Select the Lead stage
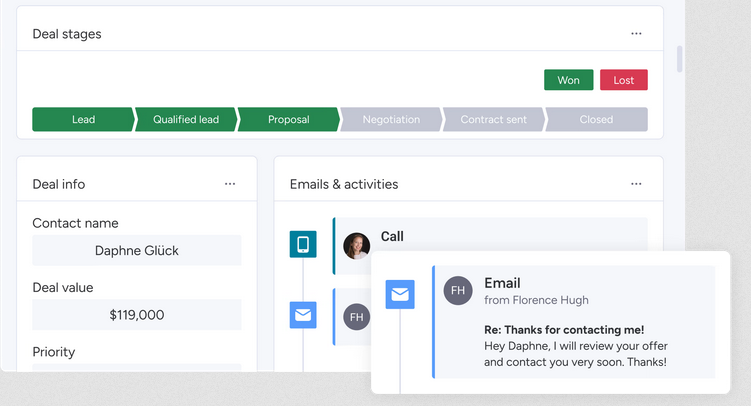The width and height of the screenshot is (751, 406). point(83,120)
